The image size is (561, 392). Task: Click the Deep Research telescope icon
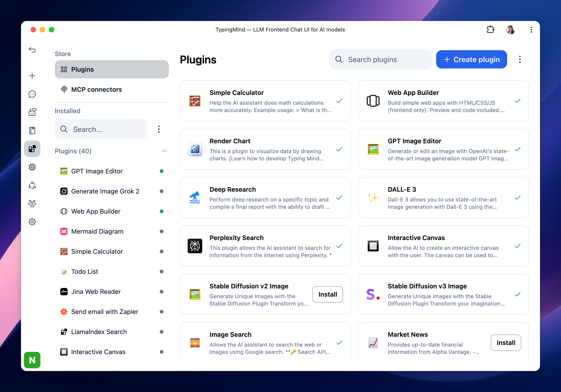point(195,198)
